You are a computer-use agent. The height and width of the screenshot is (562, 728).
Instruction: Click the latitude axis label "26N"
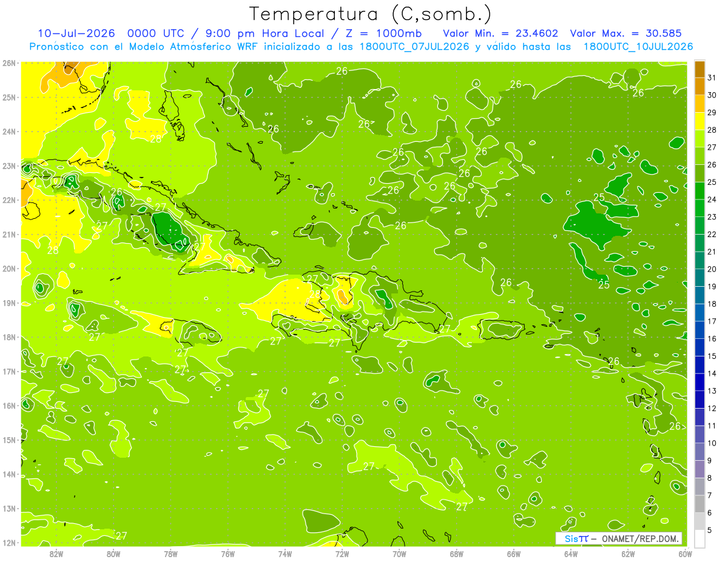(x=9, y=63)
